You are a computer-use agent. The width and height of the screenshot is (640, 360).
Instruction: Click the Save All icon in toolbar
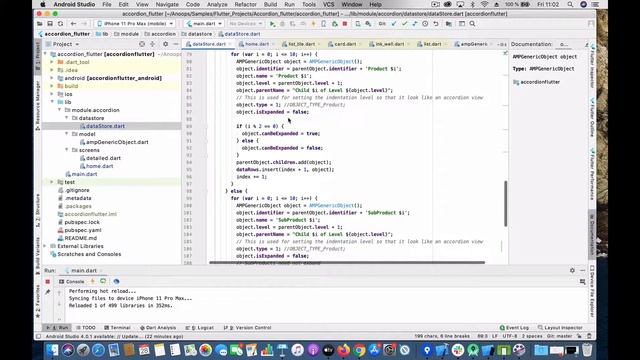50,24
